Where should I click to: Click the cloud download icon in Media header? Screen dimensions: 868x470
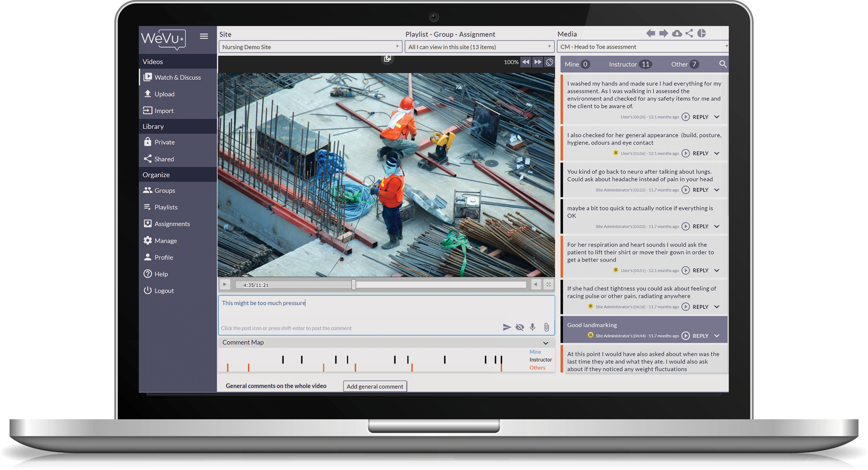(676, 34)
